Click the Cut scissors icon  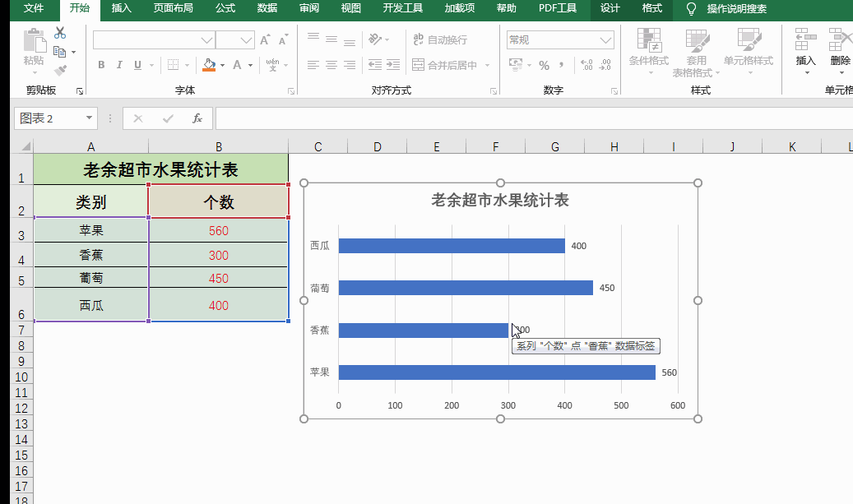point(60,33)
